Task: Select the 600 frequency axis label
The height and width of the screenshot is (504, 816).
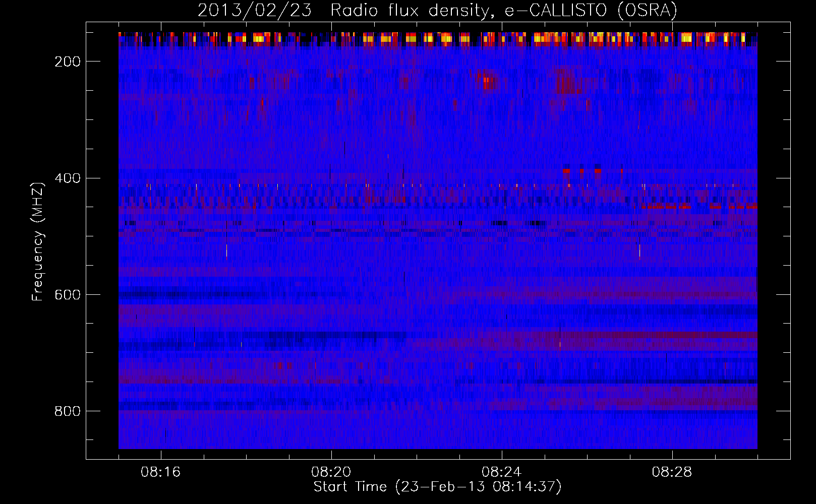Action: pyautogui.click(x=68, y=295)
